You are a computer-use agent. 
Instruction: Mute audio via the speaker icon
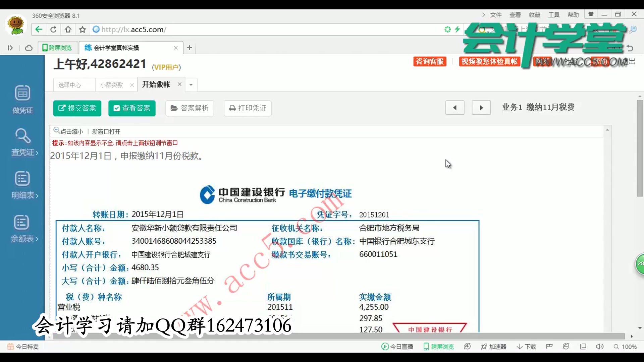click(x=600, y=347)
